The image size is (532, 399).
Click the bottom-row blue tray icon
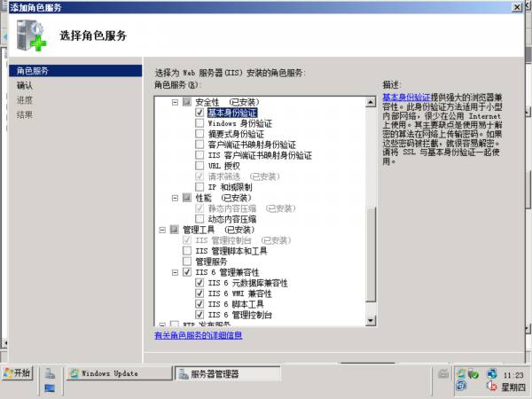coord(461,386)
